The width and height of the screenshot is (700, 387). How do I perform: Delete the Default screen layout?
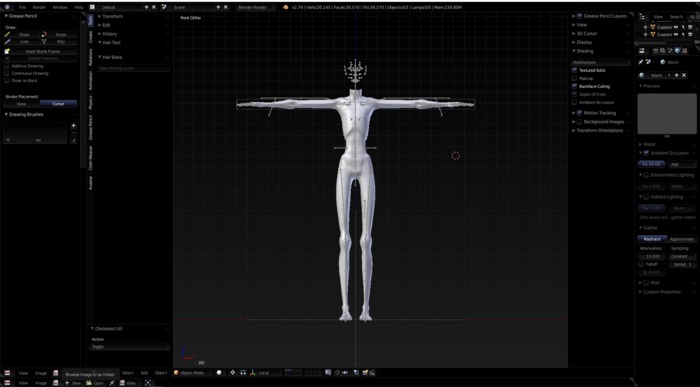click(x=154, y=7)
